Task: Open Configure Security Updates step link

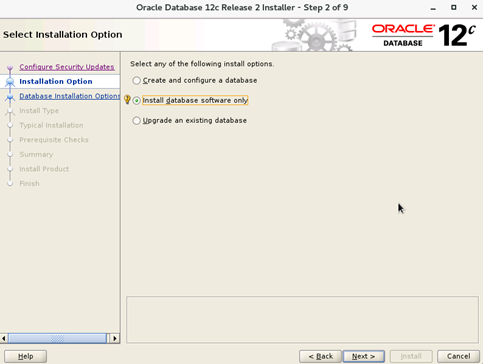Action: coord(67,67)
